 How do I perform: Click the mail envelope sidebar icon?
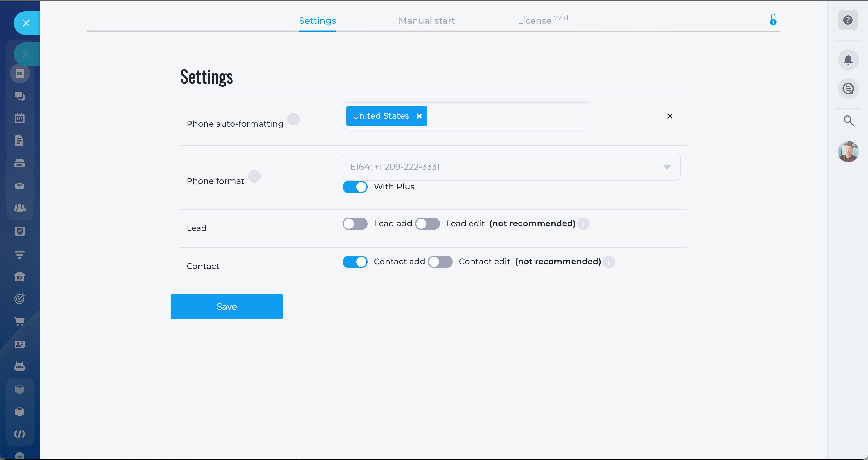20,186
